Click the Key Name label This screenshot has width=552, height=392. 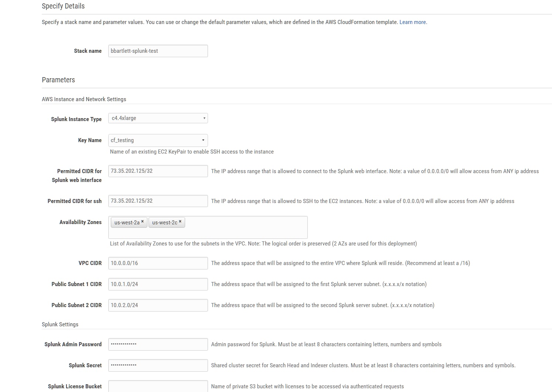[90, 140]
